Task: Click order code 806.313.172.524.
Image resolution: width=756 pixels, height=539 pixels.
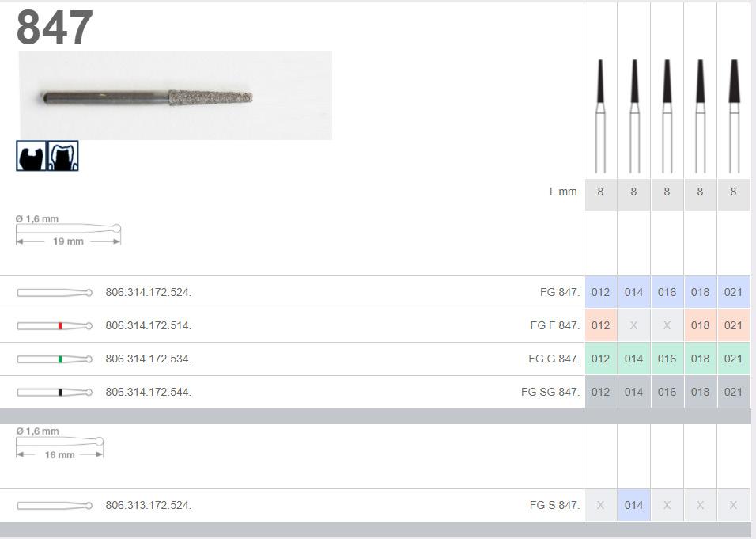Action: pyautogui.click(x=148, y=506)
